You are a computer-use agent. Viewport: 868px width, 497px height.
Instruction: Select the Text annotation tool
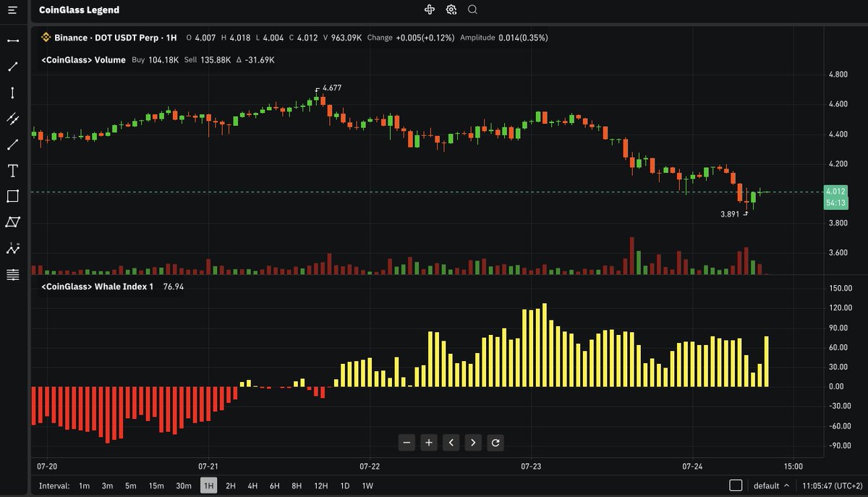(x=13, y=171)
